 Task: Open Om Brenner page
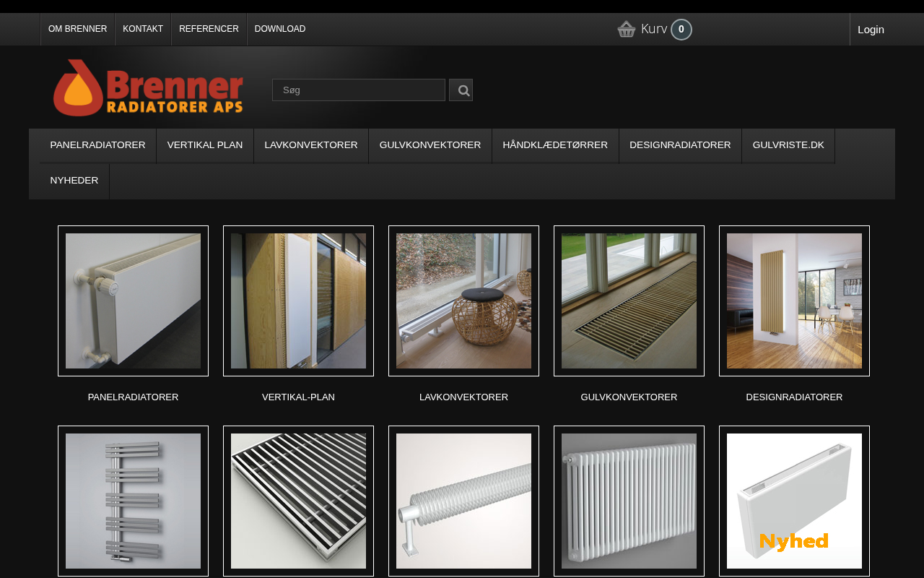coord(77,29)
